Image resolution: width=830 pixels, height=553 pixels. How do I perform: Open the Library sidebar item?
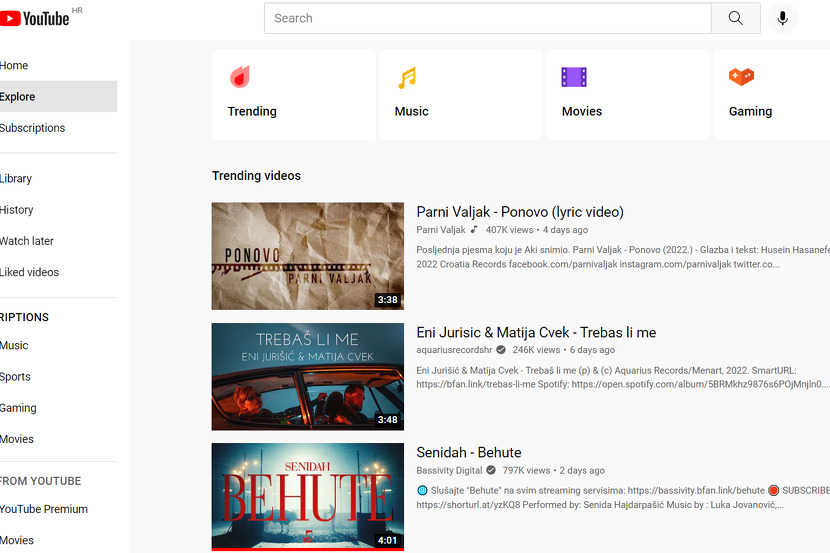(16, 179)
